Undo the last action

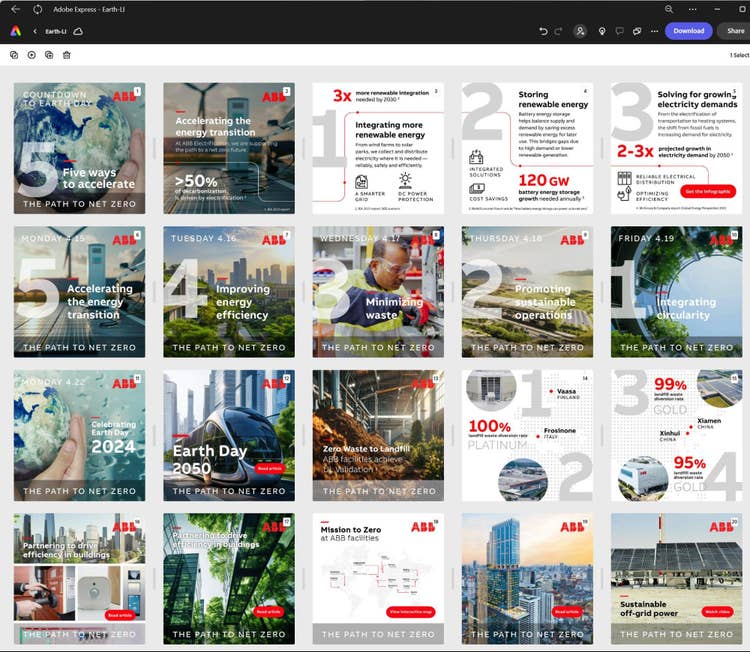(x=544, y=31)
